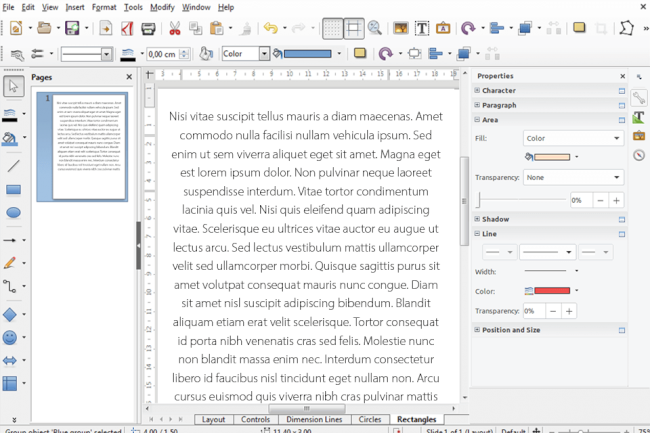This screenshot has height=433, width=650.
Task: Click the Insert Text Box icon
Action: coord(422,28)
